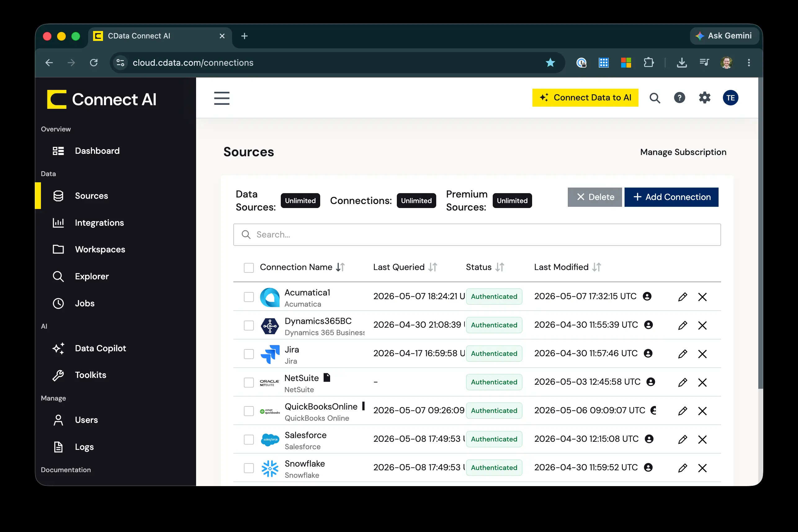Check the Salesforce row checkbox
Screen dimensions: 798x532
point(249,439)
